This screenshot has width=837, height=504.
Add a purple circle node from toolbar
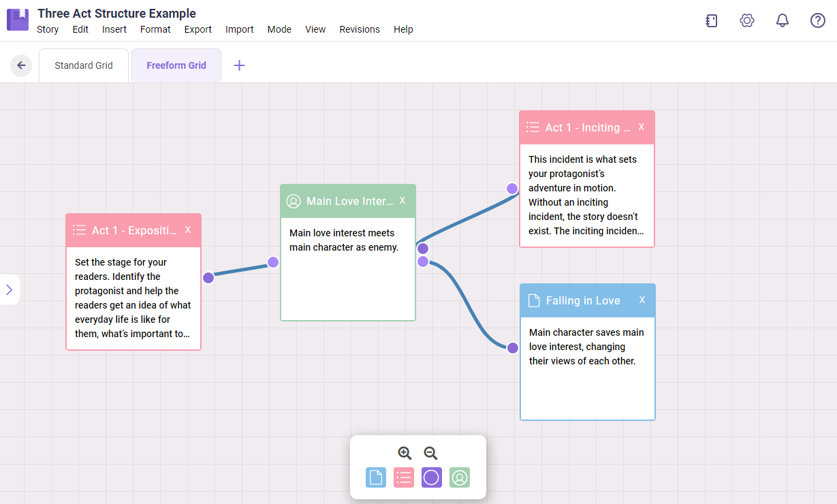tap(431, 477)
